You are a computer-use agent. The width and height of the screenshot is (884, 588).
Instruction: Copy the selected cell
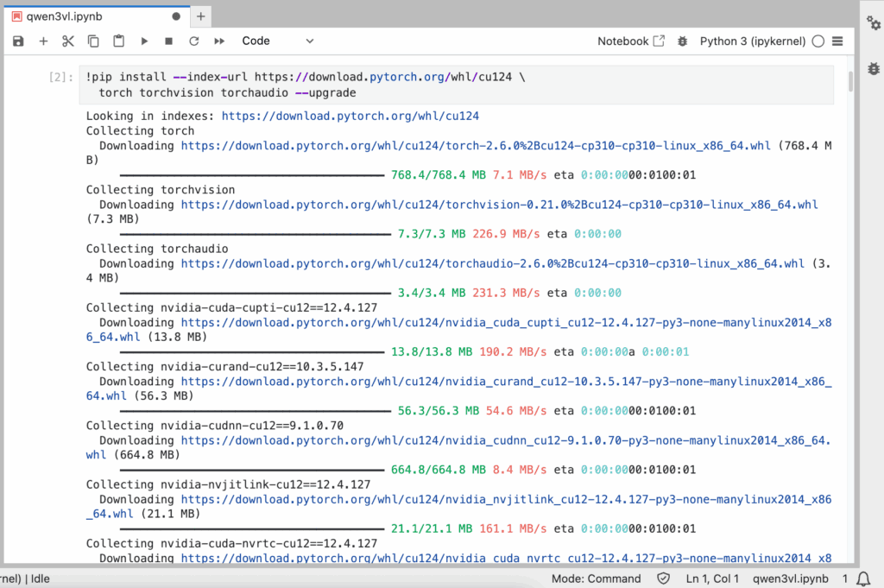coord(93,41)
